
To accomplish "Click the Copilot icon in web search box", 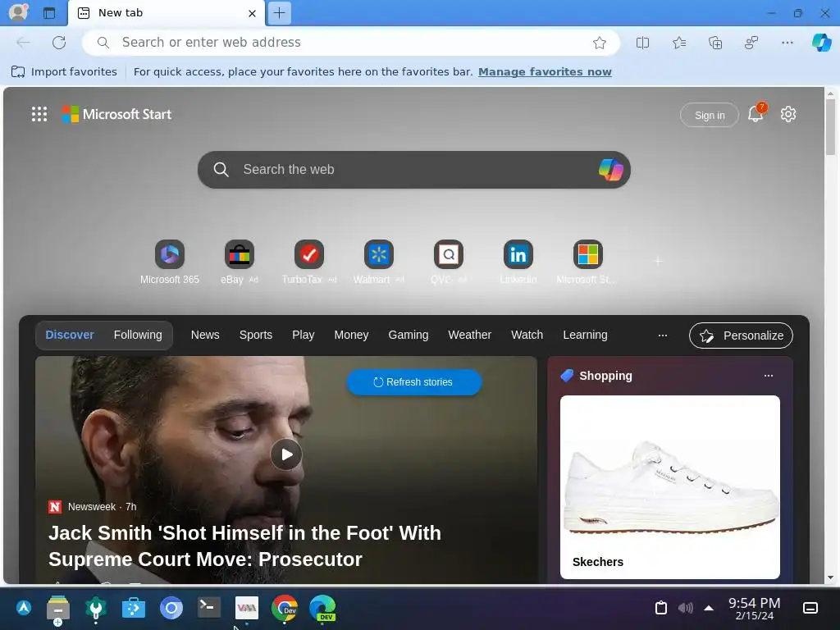I will (610, 170).
